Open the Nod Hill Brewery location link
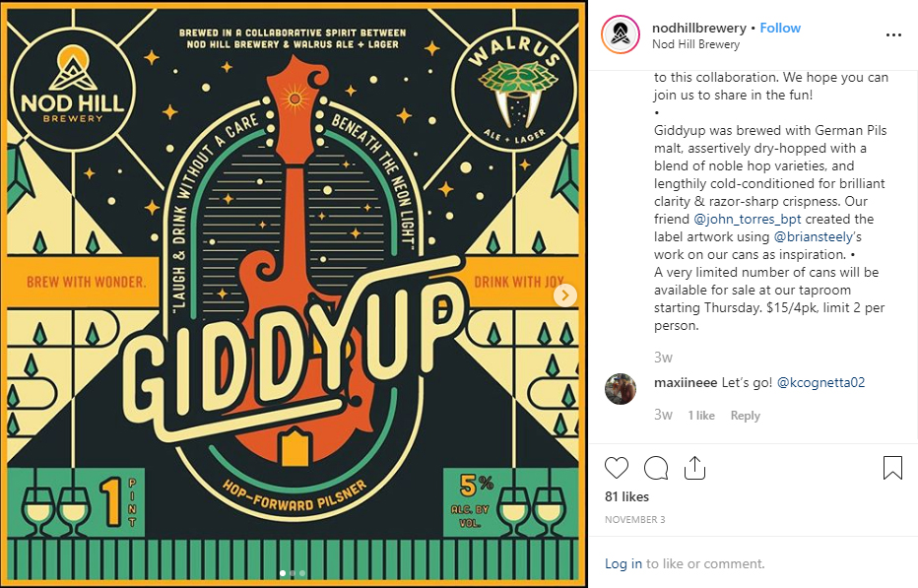Image resolution: width=918 pixels, height=588 pixels. 695,44
